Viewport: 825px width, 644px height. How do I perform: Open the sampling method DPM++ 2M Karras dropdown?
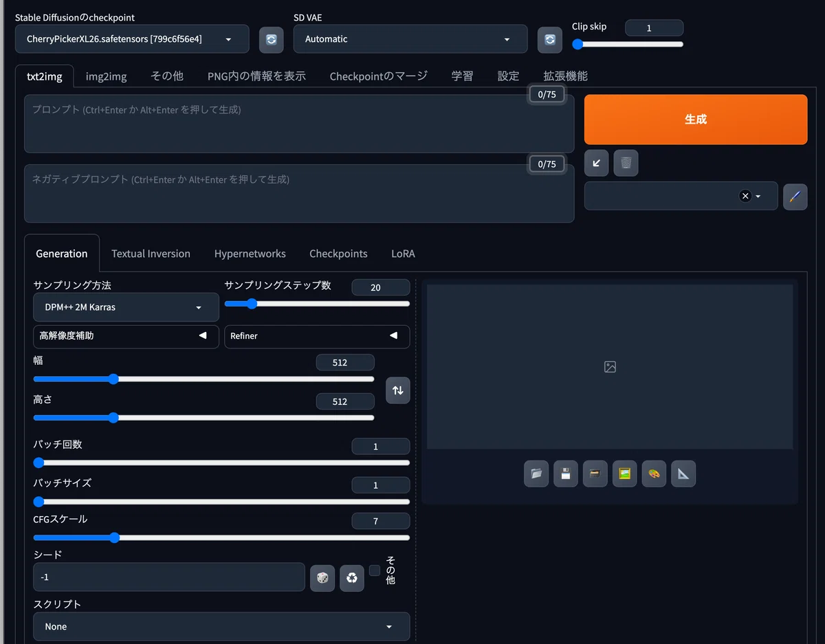[x=126, y=307]
